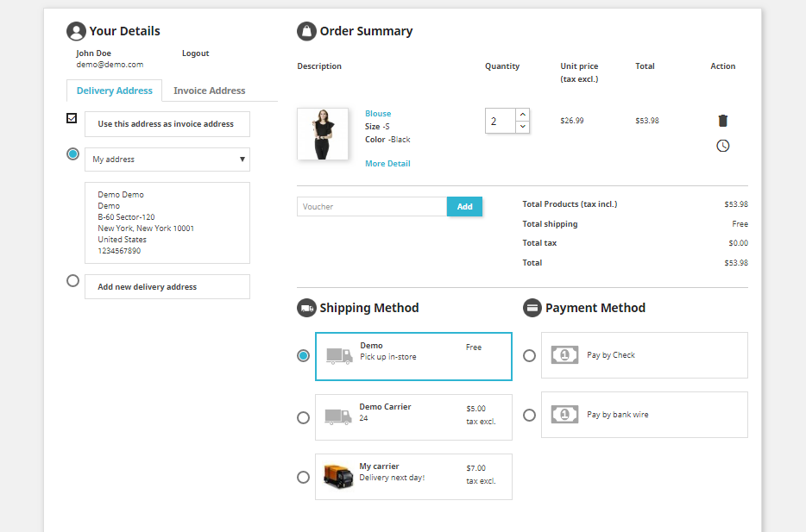Click the 'New York, New York 10001' line
806x532 pixels.
coord(146,228)
